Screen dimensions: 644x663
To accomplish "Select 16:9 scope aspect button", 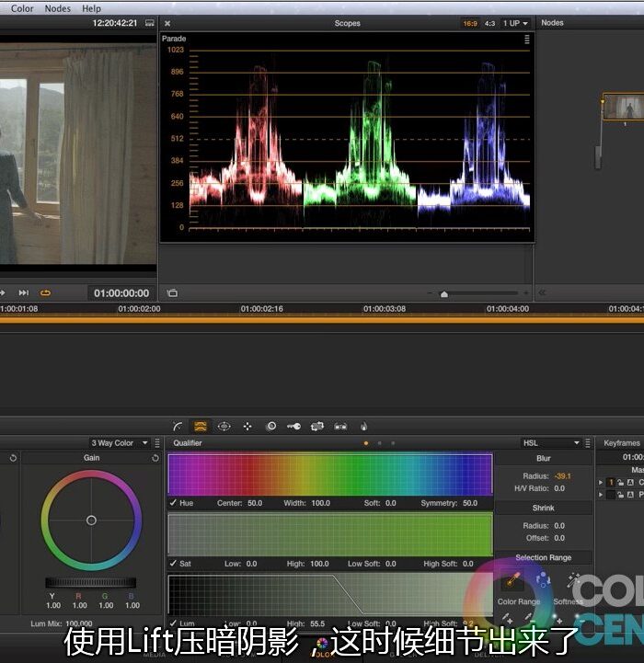I will pyautogui.click(x=470, y=23).
